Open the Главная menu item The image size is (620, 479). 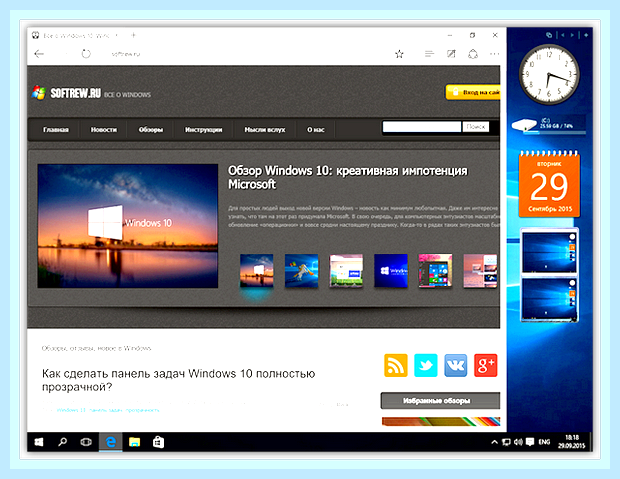pyautogui.click(x=56, y=130)
